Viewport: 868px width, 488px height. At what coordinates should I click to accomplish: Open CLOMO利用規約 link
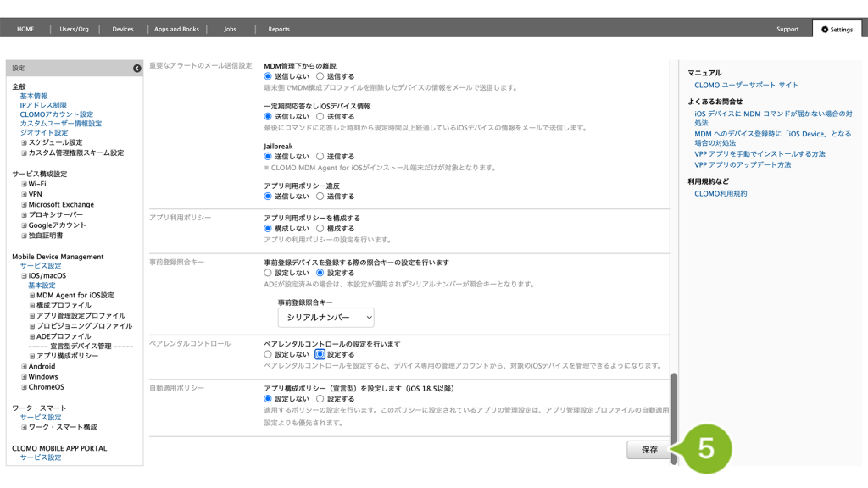click(x=721, y=194)
